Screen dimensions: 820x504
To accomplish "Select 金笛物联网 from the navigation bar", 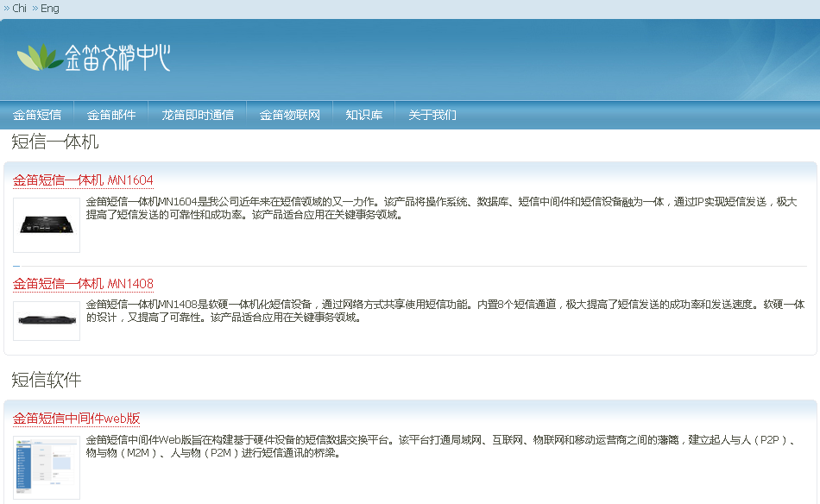I will click(290, 115).
